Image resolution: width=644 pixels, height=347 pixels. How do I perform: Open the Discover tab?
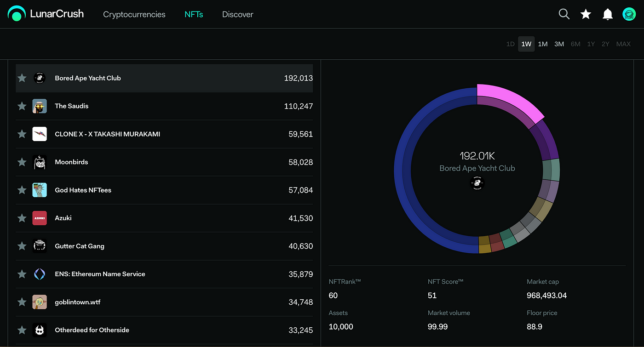[x=238, y=14]
